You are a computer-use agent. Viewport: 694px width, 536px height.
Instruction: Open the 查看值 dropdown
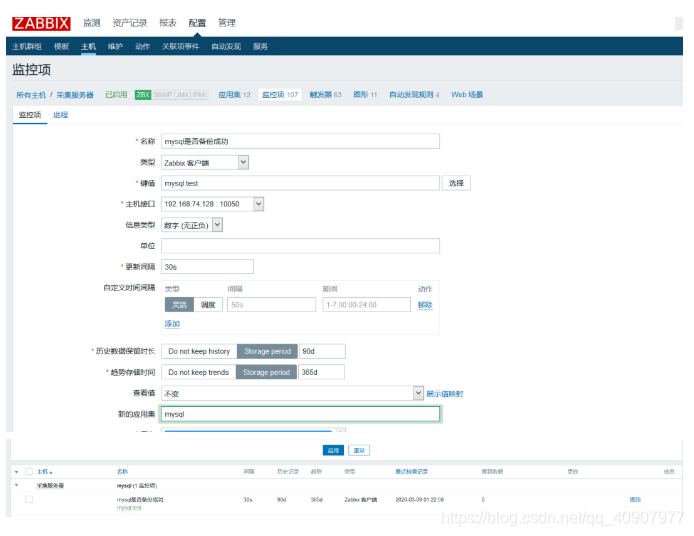pos(293,393)
